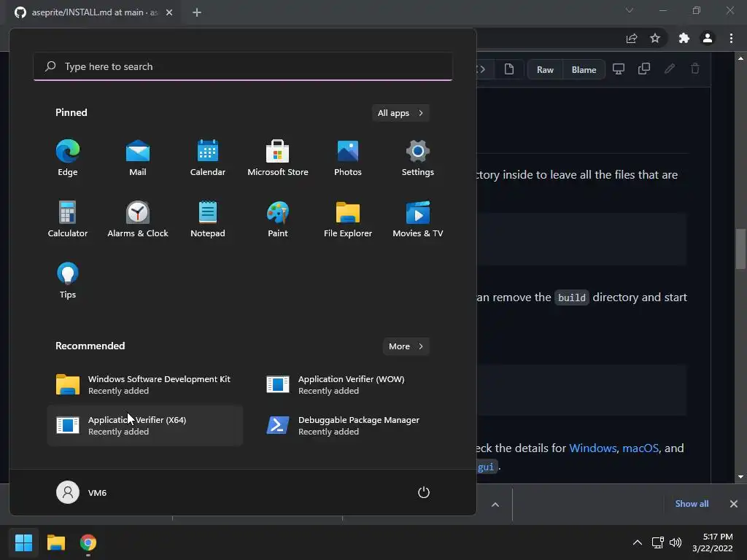Open Application Verifier (X64)
The height and width of the screenshot is (560, 747).
pyautogui.click(x=145, y=426)
